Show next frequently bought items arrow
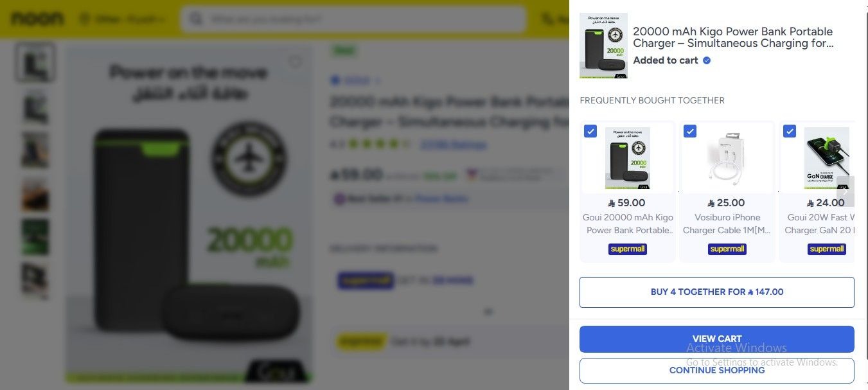This screenshot has width=868, height=390. (846, 191)
